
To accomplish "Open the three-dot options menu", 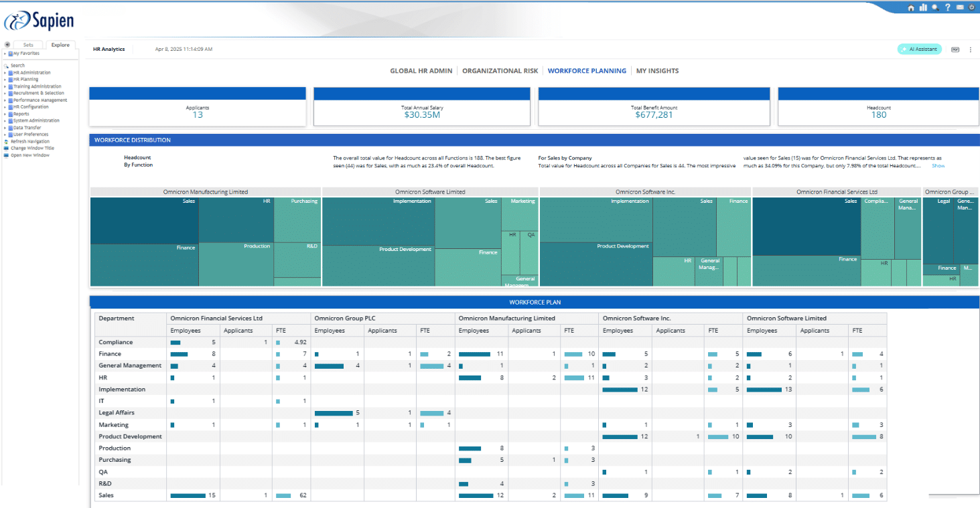I will 970,50.
